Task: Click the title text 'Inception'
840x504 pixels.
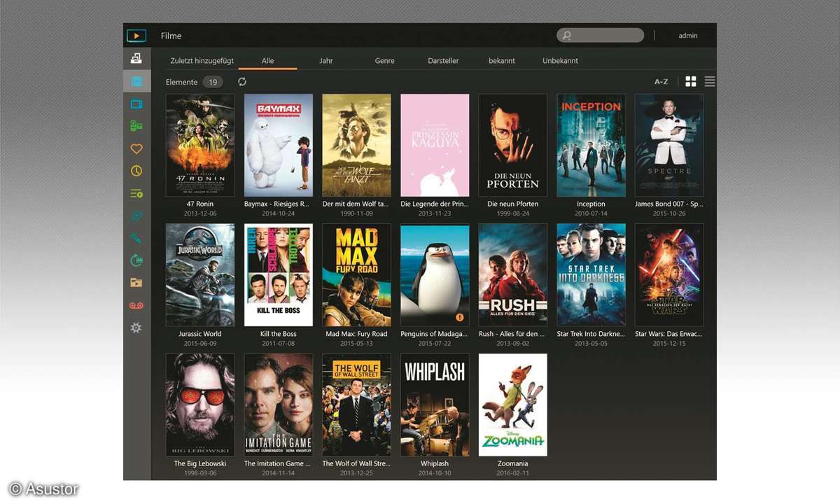Action: [x=591, y=204]
